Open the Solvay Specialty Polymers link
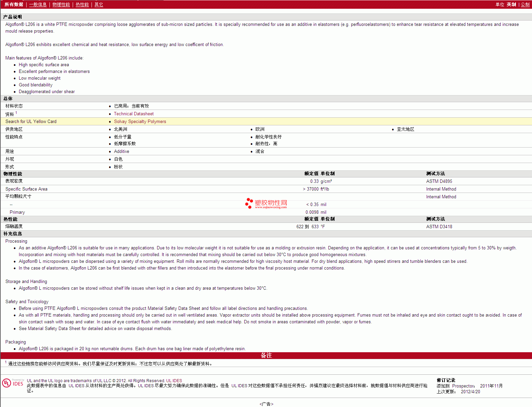Screen dimensions: 532x407 tap(140, 122)
